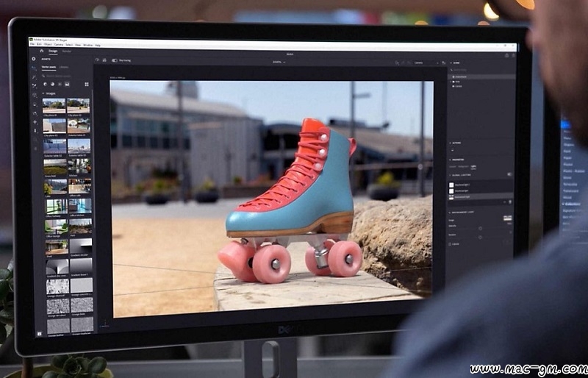Choose the Grunge charcoal thumbnail
Screen dimensions: 588x378
click(x=57, y=286)
